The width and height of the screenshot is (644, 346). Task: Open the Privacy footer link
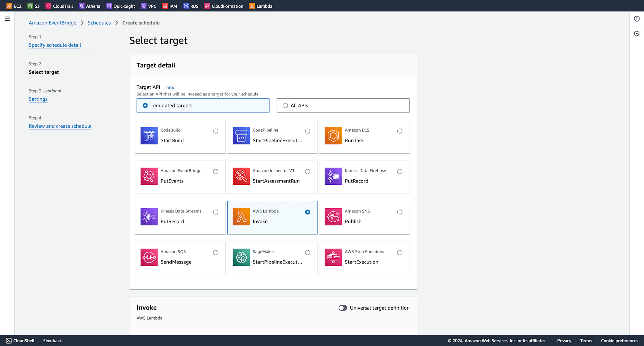click(x=564, y=341)
